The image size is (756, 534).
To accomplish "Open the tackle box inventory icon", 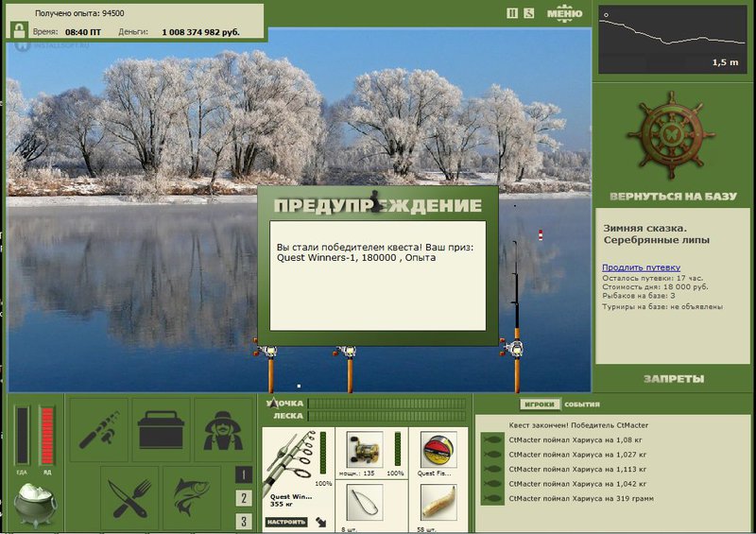I will coord(161,429).
